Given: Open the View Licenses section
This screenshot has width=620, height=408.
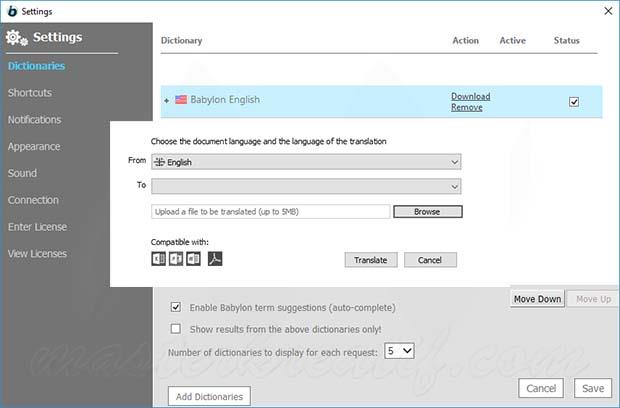Looking at the screenshot, I should (x=37, y=254).
